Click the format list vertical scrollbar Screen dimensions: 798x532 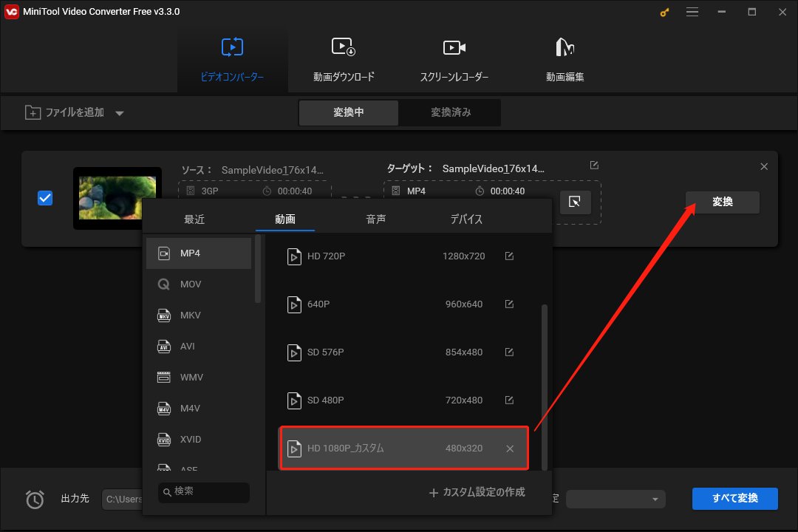click(x=258, y=269)
